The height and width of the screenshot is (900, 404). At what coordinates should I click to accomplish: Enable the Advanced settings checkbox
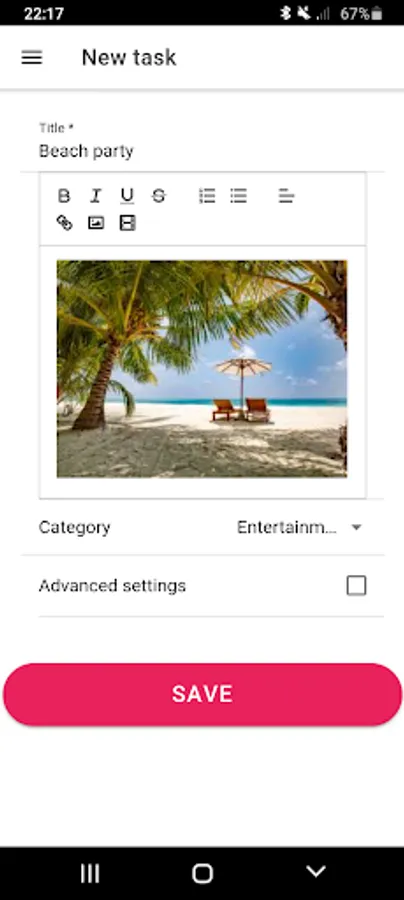tap(356, 585)
